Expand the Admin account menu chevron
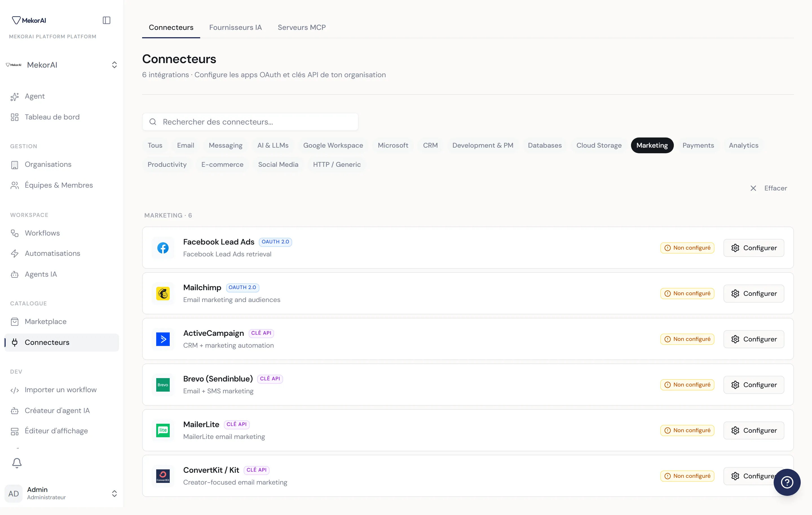Screen dimensions: 812x515 tap(114, 493)
